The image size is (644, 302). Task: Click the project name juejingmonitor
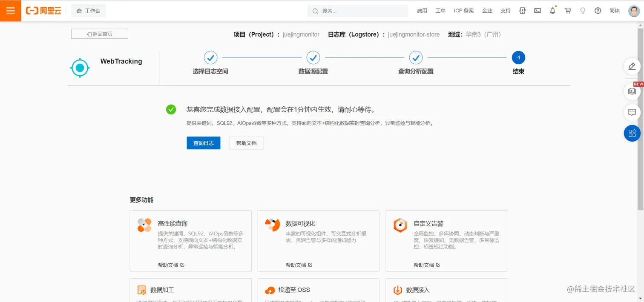301,34
